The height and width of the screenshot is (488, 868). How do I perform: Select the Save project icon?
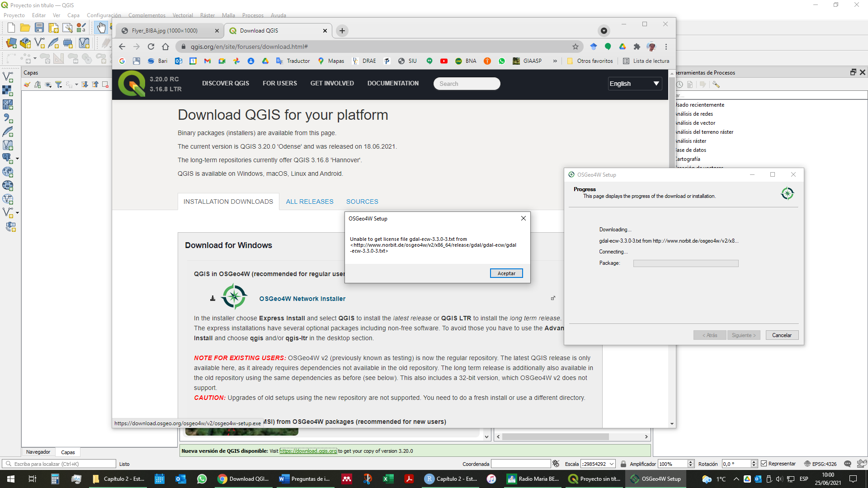pyautogui.click(x=39, y=28)
